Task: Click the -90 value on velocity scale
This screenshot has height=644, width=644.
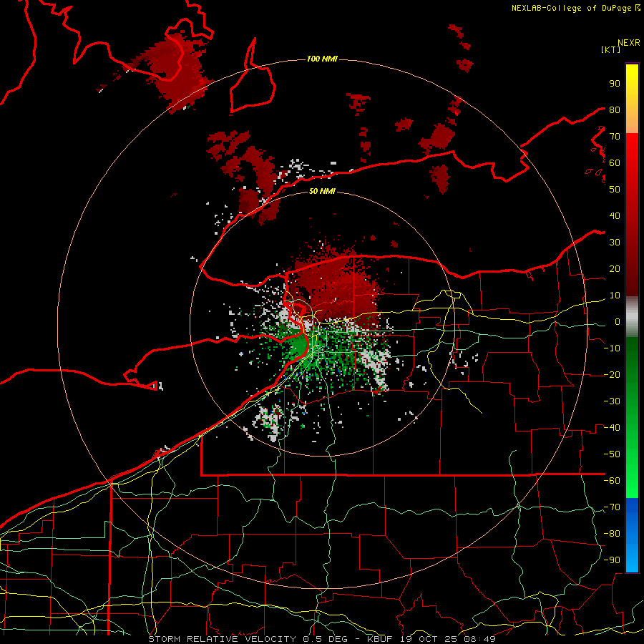Action: tap(612, 560)
